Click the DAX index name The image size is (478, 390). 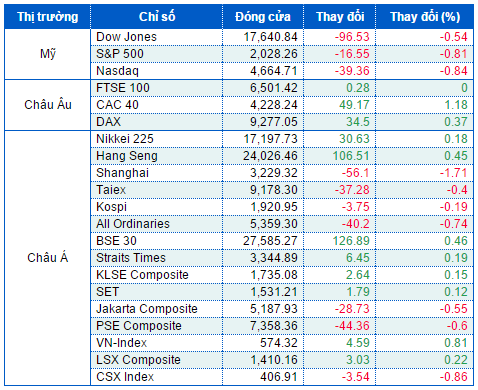[108, 122]
